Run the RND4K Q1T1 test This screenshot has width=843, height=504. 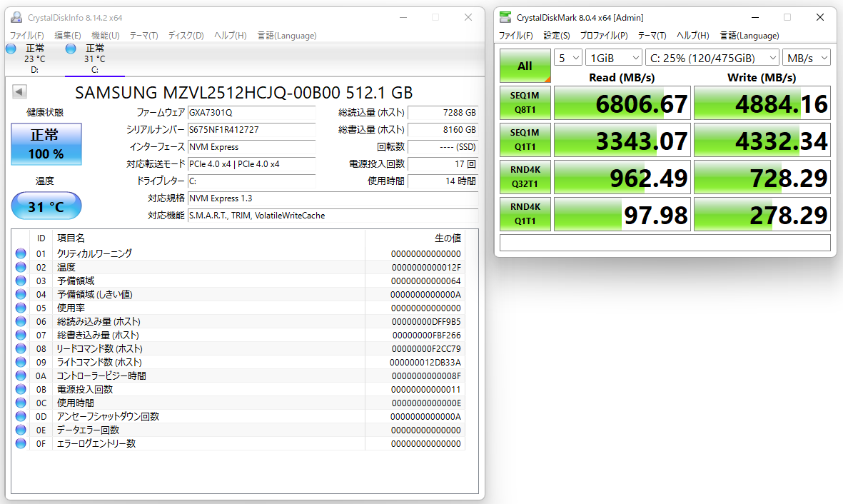tap(525, 213)
